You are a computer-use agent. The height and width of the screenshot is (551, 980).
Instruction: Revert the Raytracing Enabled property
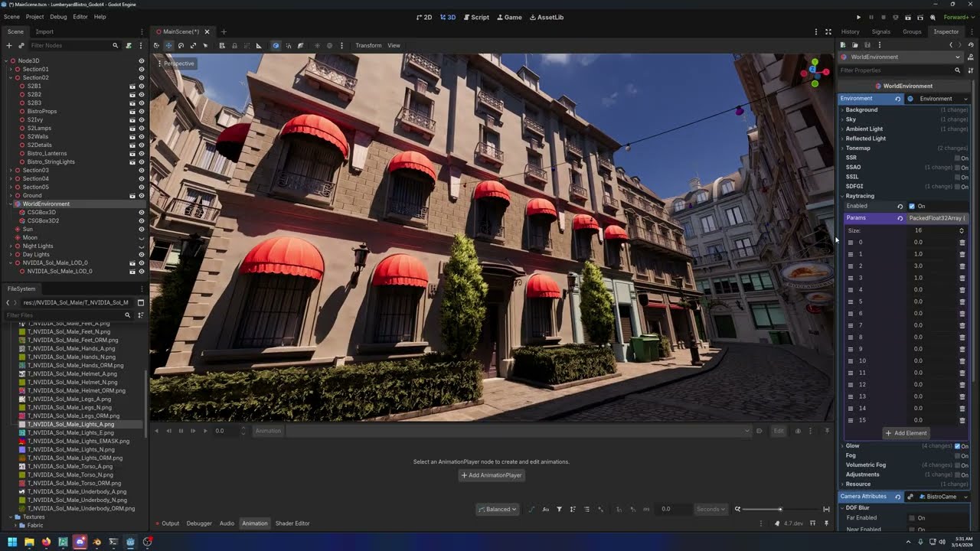click(900, 206)
